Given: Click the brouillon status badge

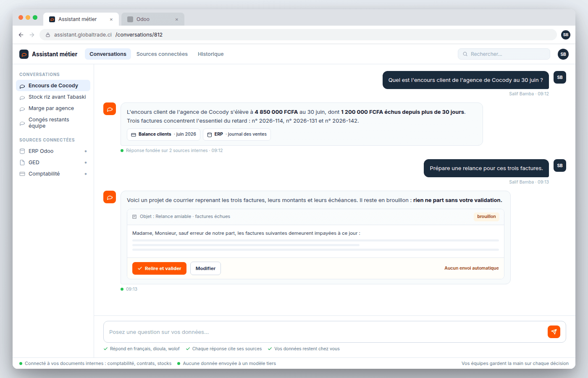Looking at the screenshot, I should pyautogui.click(x=486, y=217).
